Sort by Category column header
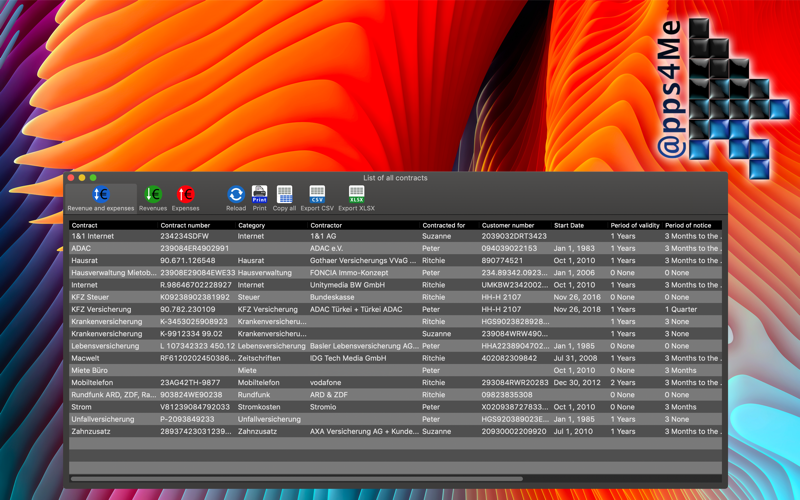 coord(271,225)
